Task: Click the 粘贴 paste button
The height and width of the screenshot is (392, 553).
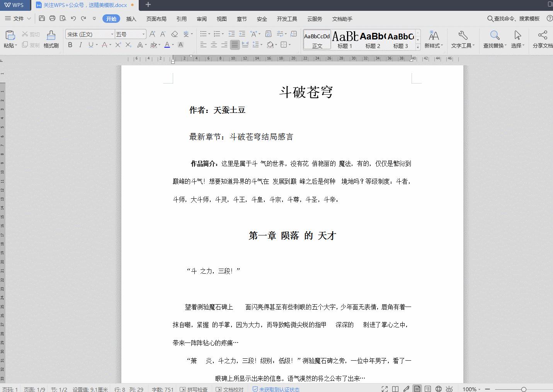Action: point(10,39)
